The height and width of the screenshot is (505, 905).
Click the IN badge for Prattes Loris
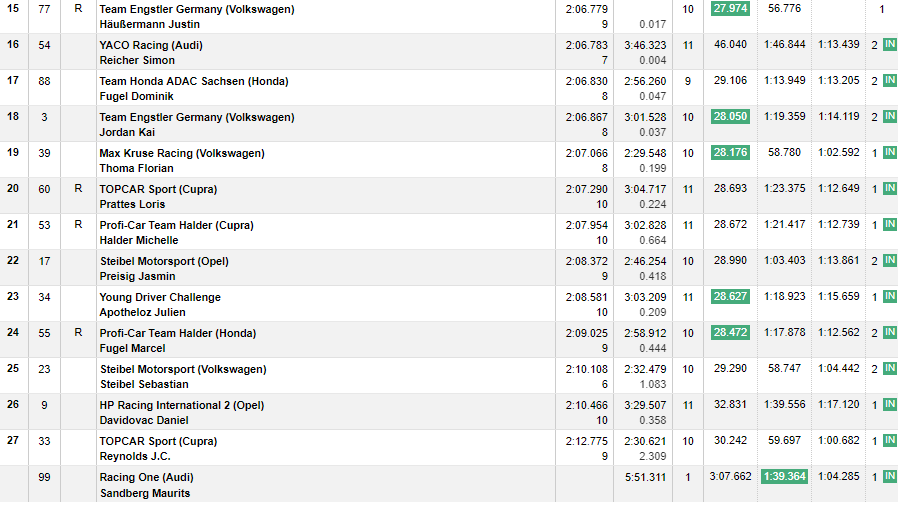click(x=889, y=189)
